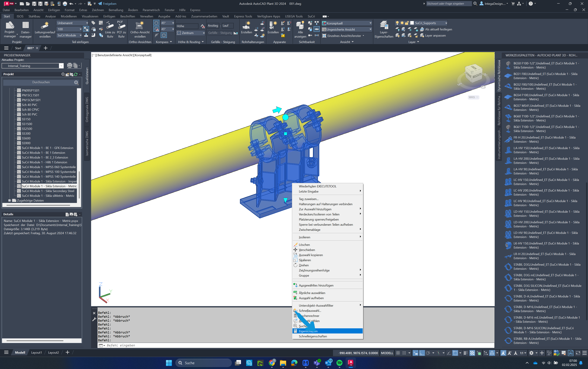Image resolution: width=588 pixels, height=369 pixels.
Task: Open the Ungesicherte Ansicht view dropdown
Action: click(x=347, y=29)
